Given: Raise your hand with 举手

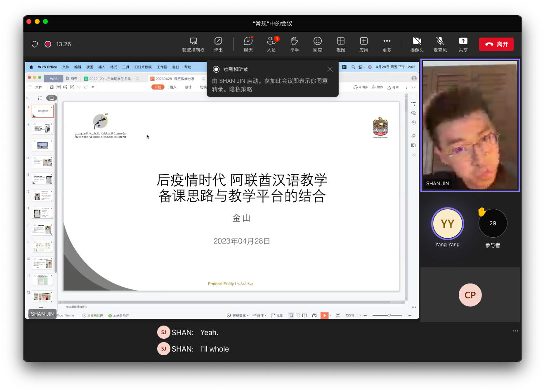Looking at the screenshot, I should 294,45.
